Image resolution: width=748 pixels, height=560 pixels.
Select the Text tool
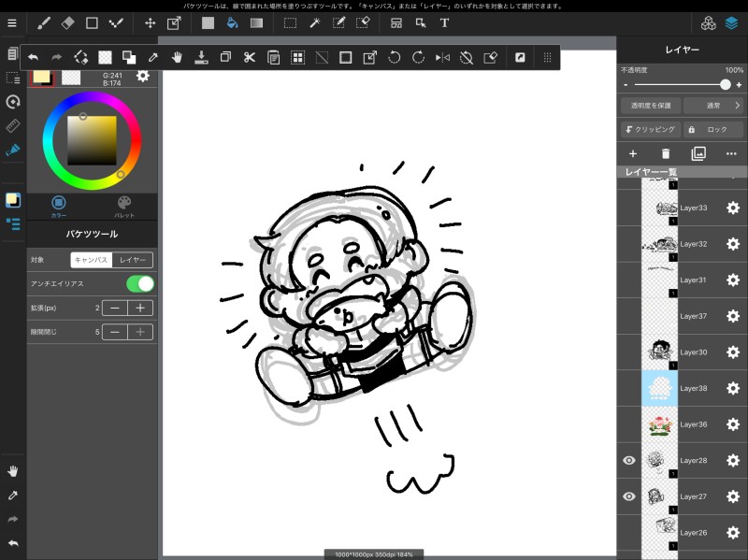point(444,22)
